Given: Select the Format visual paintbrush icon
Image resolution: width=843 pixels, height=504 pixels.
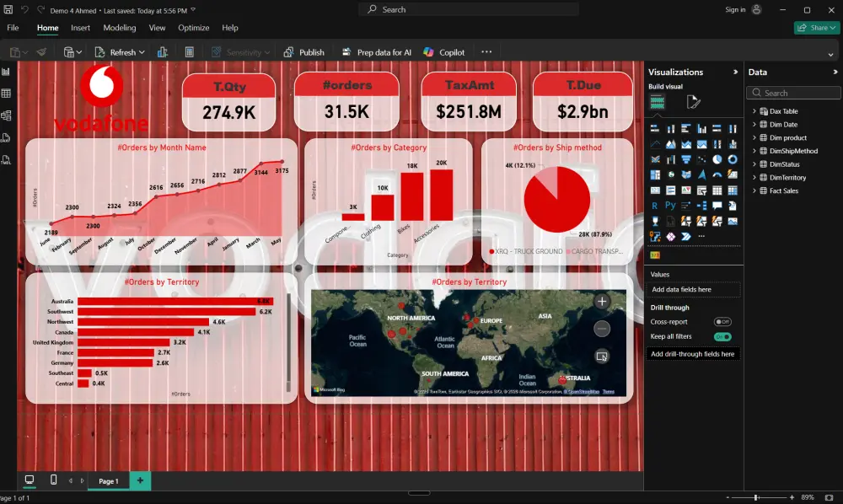Looking at the screenshot, I should 693,101.
